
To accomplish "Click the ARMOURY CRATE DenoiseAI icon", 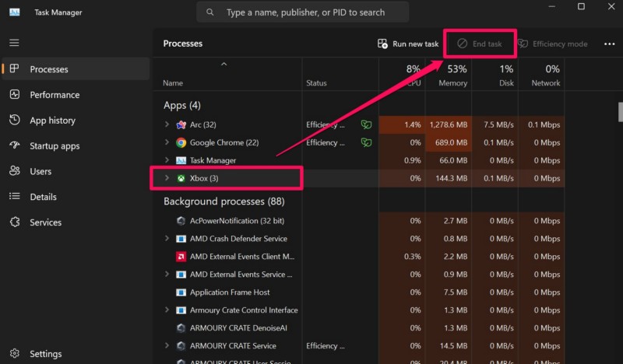I will 181,328.
